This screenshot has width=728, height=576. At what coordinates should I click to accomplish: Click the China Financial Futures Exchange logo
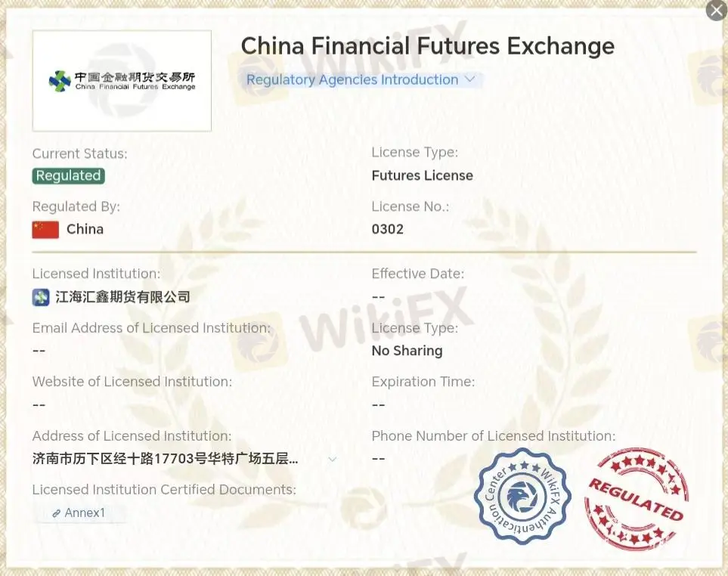122,81
